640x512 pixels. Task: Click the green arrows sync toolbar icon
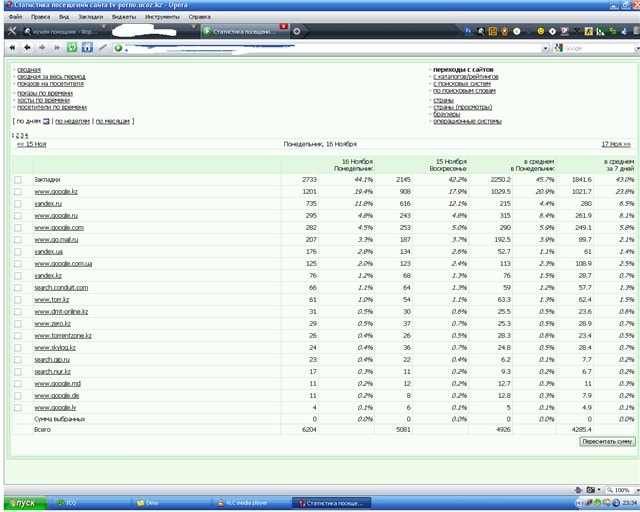[612, 31]
